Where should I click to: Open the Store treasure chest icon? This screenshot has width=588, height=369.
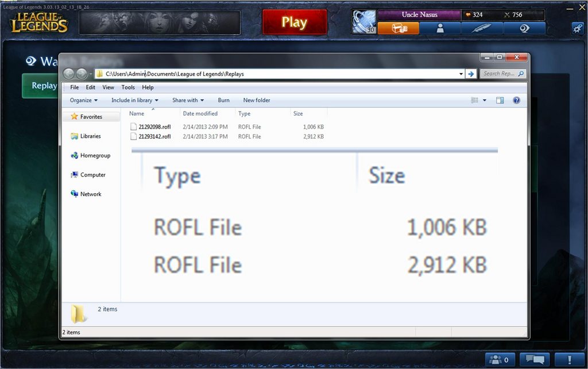pos(398,28)
